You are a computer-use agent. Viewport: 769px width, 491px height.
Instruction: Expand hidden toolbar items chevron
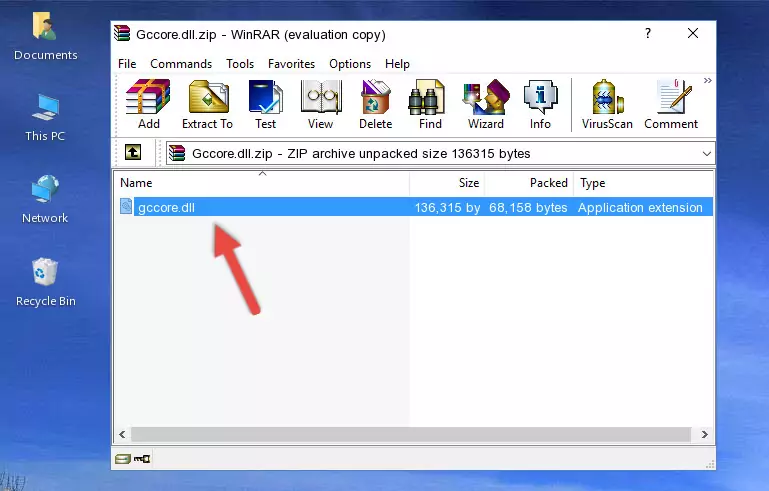point(707,80)
